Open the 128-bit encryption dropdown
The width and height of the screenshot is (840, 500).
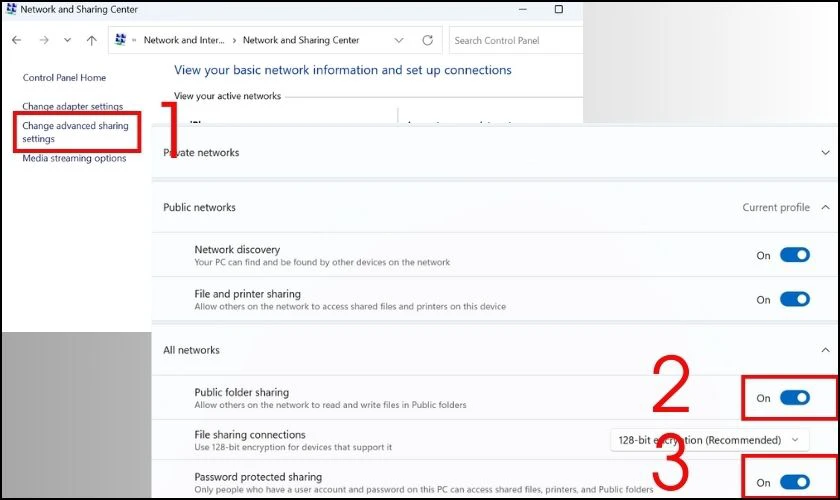pyautogui.click(x=709, y=440)
